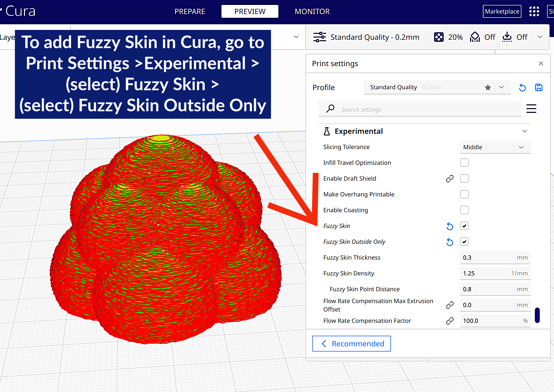Screen dimensions: 554x392
Task: Reset Fuzzy Skin Outside Only setting
Action: tap(449, 242)
